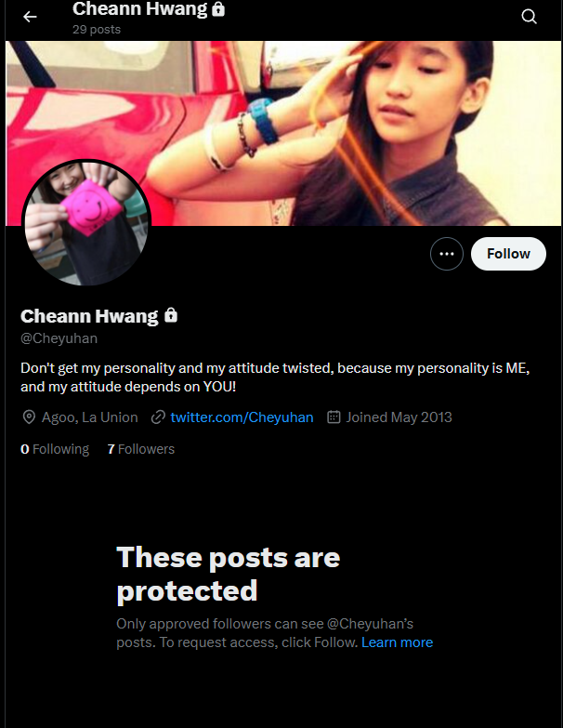Open search with the magnifier icon
Image resolution: width=563 pixels, height=728 pixels.
point(530,17)
